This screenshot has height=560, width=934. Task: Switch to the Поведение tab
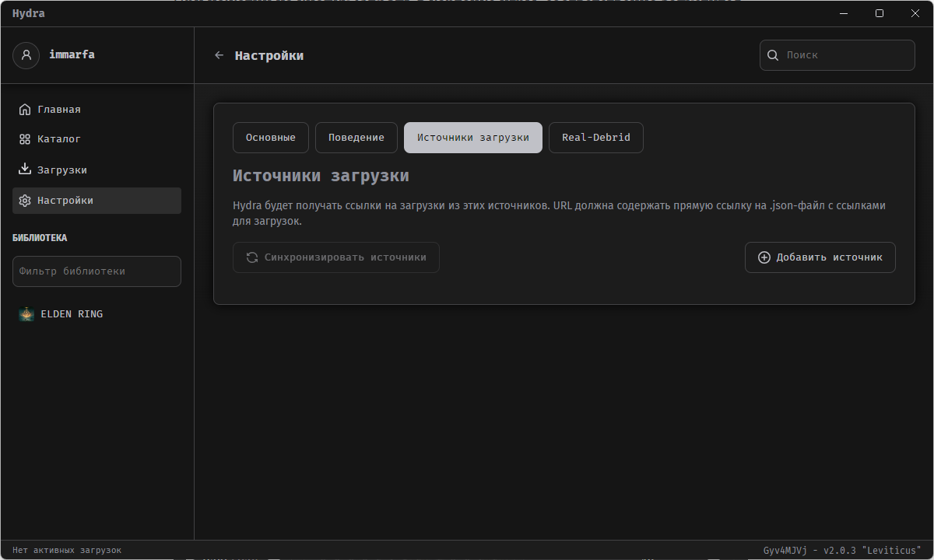coord(356,138)
